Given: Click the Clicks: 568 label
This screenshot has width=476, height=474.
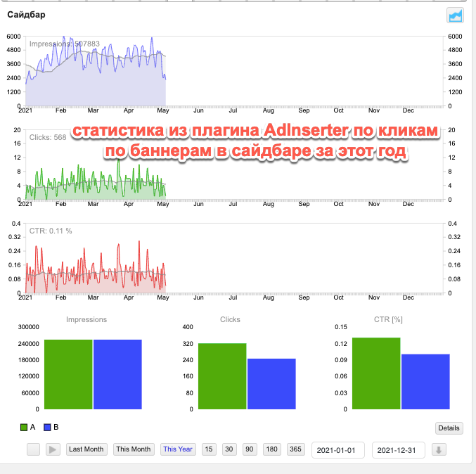Looking at the screenshot, I should (48, 138).
